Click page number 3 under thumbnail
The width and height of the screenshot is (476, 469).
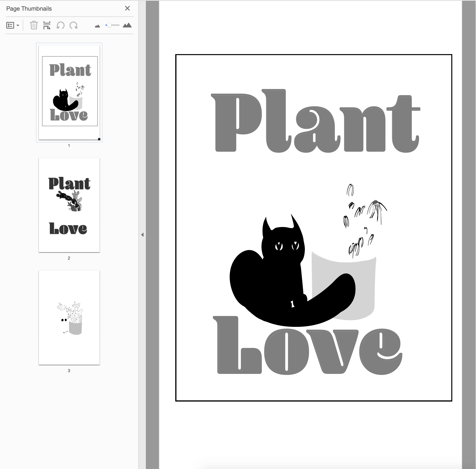pos(69,371)
